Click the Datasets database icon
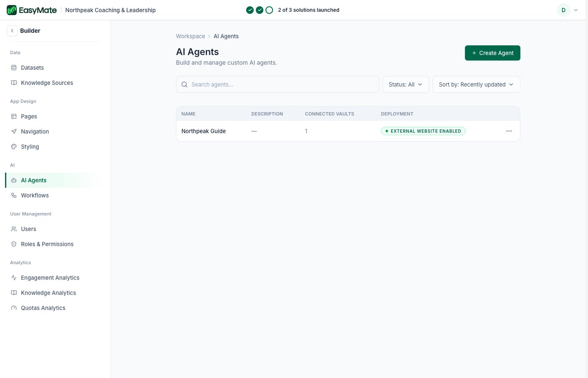 point(14,68)
